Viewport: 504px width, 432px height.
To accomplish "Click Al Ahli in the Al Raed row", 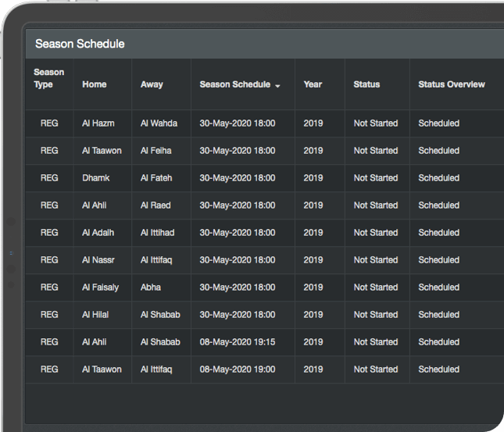I will coord(95,205).
